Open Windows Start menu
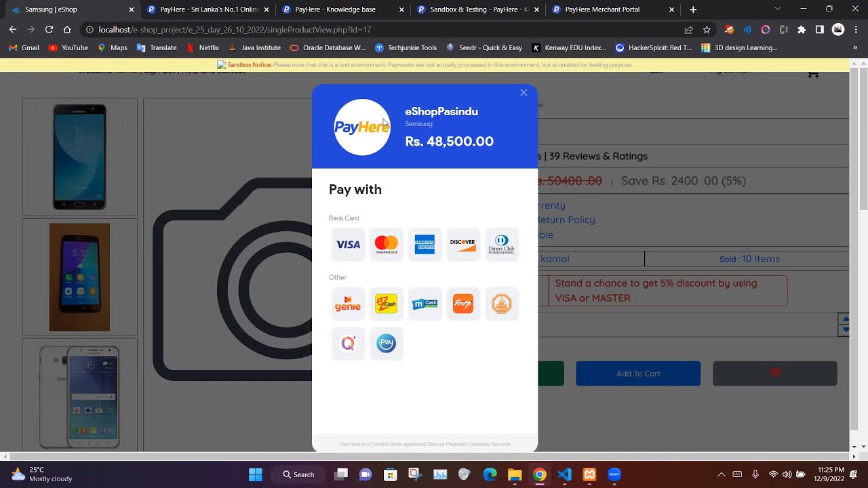Screen dimensions: 868x488 coord(256,474)
